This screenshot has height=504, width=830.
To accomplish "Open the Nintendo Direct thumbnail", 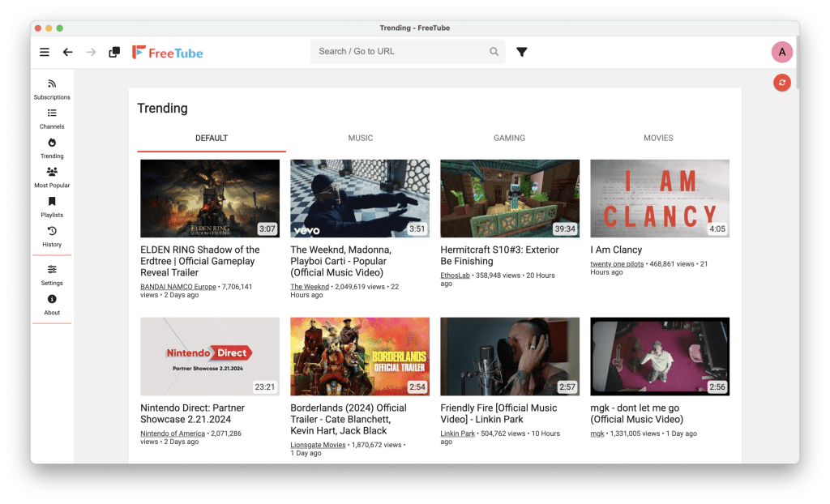I will (210, 357).
